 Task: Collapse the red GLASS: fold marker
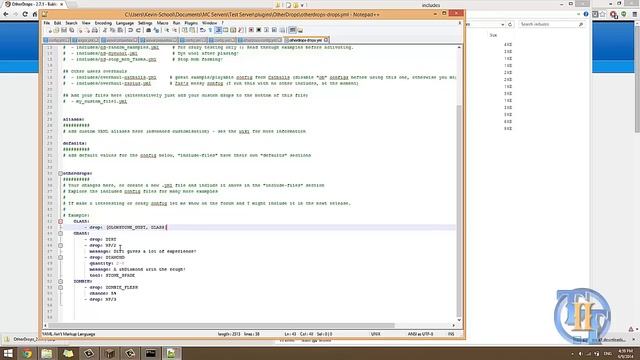click(60, 222)
